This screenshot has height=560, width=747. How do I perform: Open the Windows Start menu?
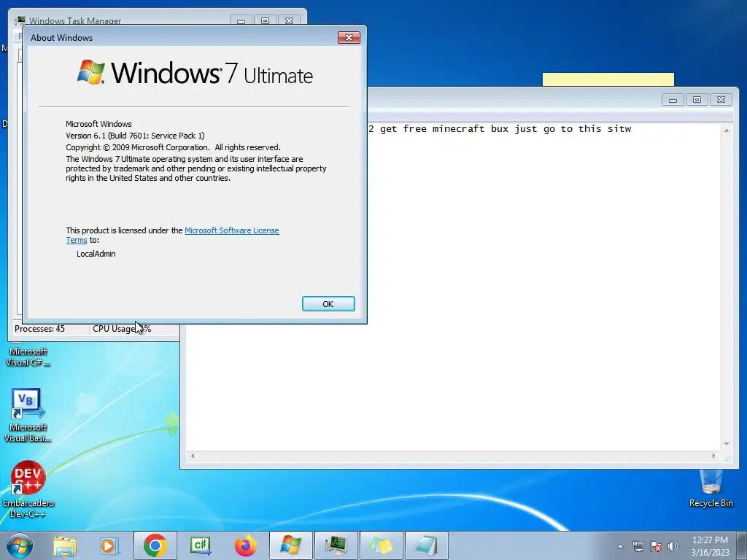20,545
